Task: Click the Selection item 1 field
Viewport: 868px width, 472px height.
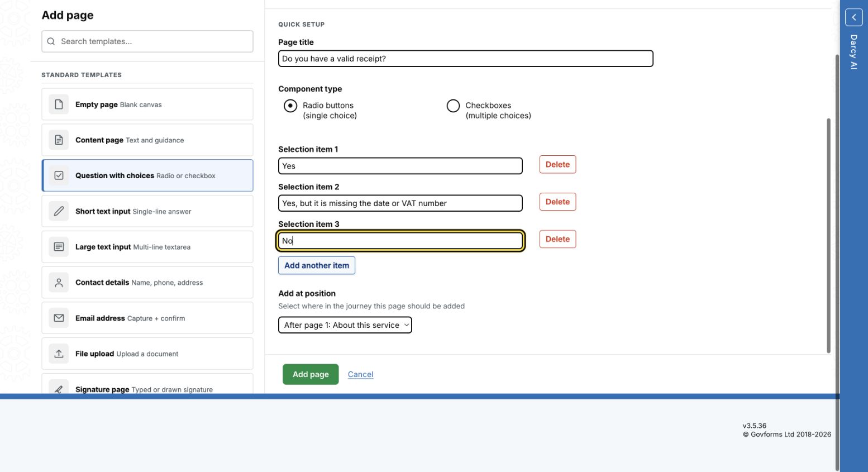Action: (400, 166)
